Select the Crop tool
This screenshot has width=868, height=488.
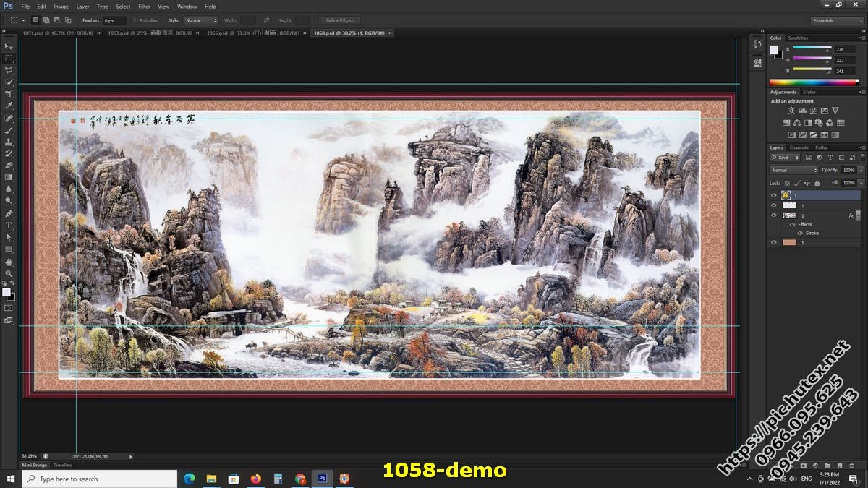[x=9, y=94]
